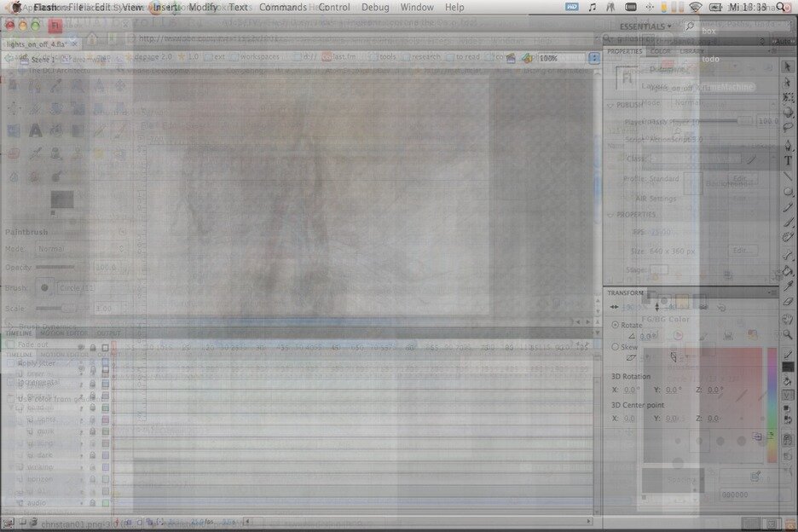The width and height of the screenshot is (798, 532).
Task: Select the Text tool in Flash tools
Action: point(787,160)
